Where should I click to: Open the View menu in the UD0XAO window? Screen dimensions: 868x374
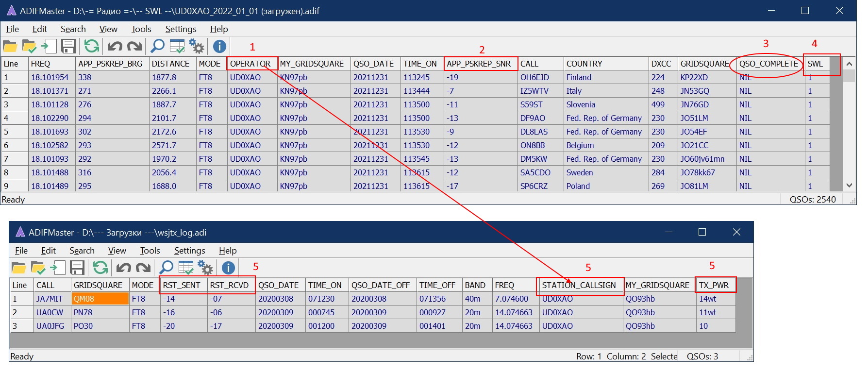108,29
